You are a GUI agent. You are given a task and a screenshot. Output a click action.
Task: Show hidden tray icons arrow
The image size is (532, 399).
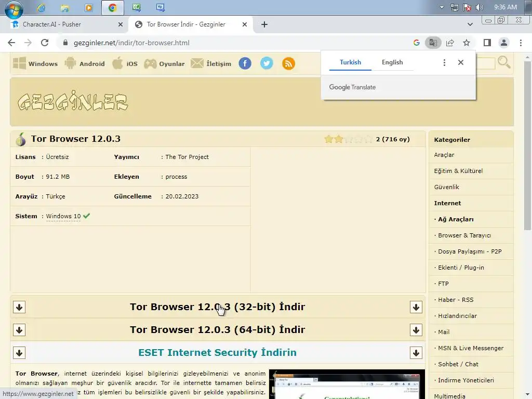(x=442, y=7)
